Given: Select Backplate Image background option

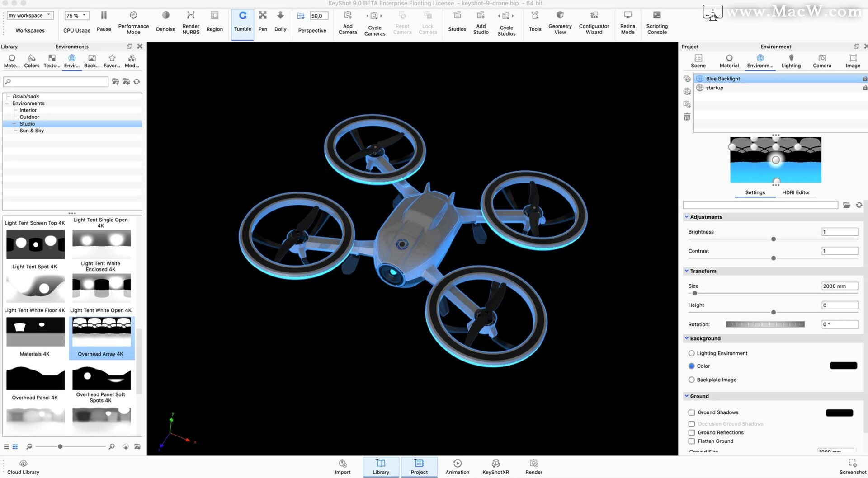Looking at the screenshot, I should tap(691, 380).
